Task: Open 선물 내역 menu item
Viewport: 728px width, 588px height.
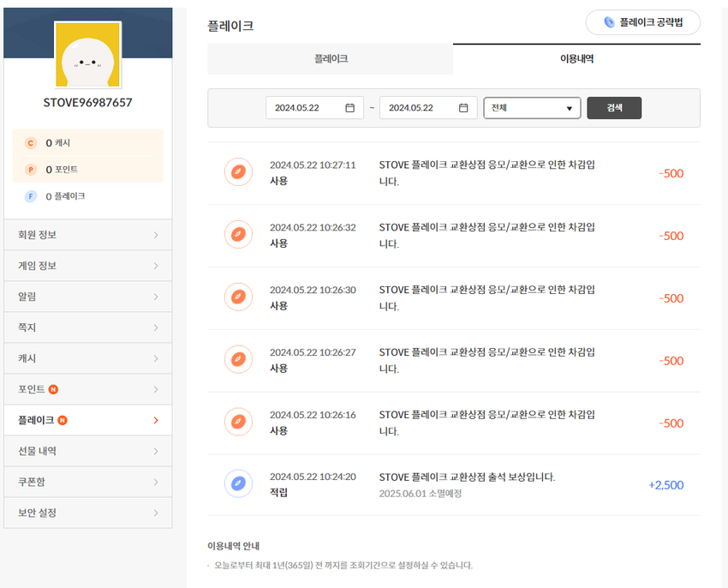Action: coord(87,451)
